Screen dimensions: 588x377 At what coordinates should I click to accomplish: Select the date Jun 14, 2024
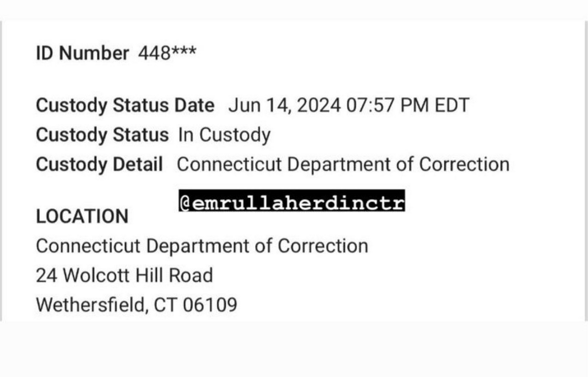[285, 105]
